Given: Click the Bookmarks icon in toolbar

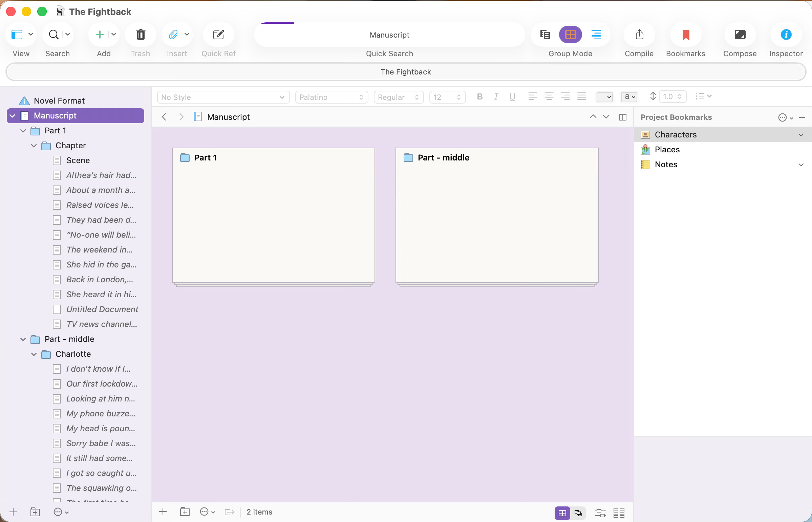Looking at the screenshot, I should (685, 35).
